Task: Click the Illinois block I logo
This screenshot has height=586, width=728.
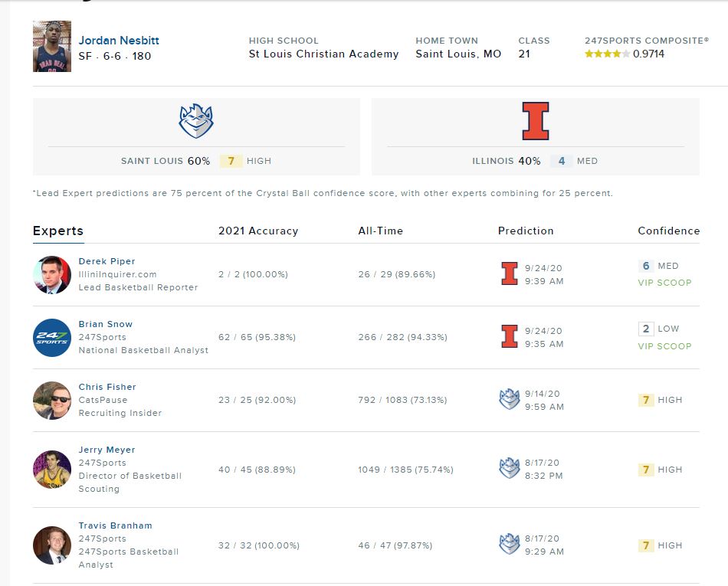Action: coord(536,121)
